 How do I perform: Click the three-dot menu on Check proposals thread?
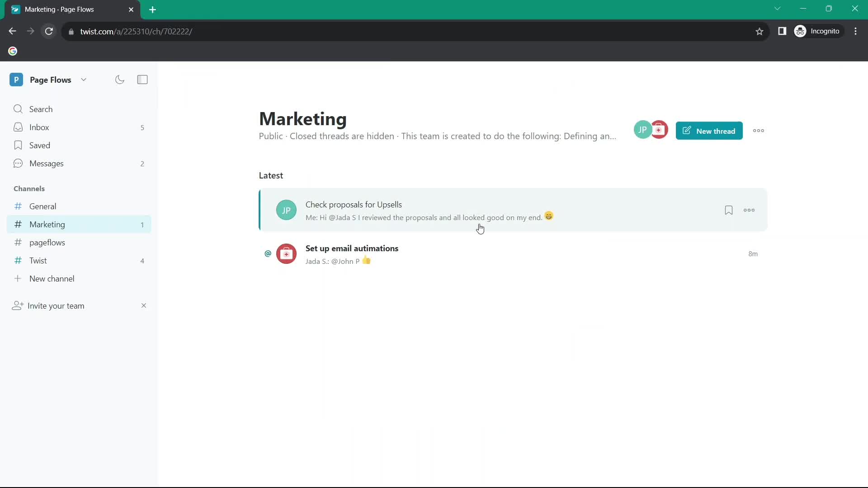pos(749,210)
